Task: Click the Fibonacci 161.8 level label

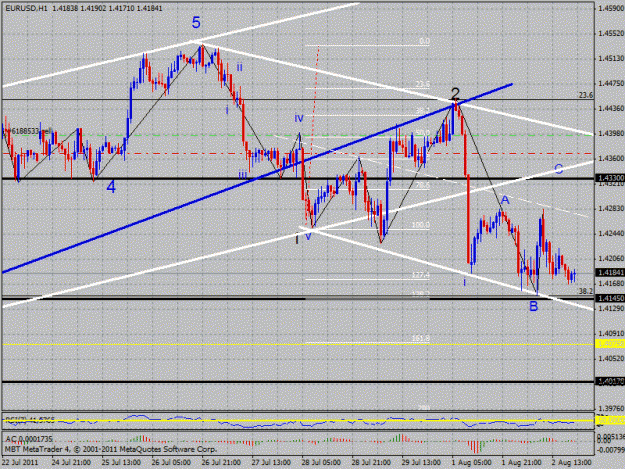Action: click(x=421, y=338)
